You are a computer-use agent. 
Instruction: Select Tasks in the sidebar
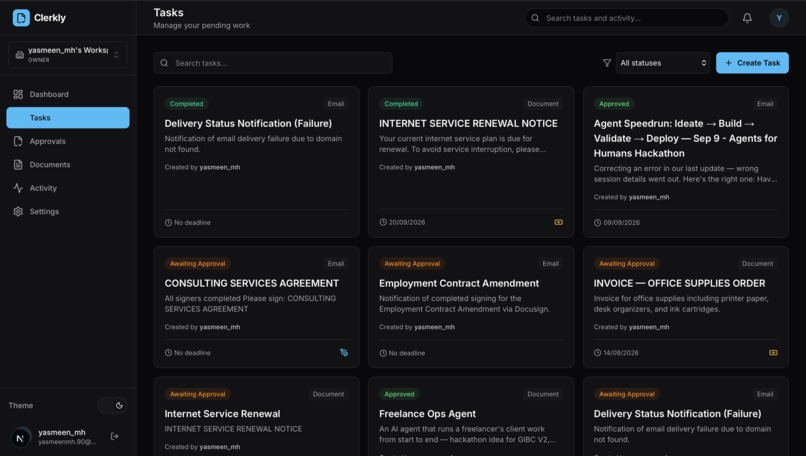68,118
